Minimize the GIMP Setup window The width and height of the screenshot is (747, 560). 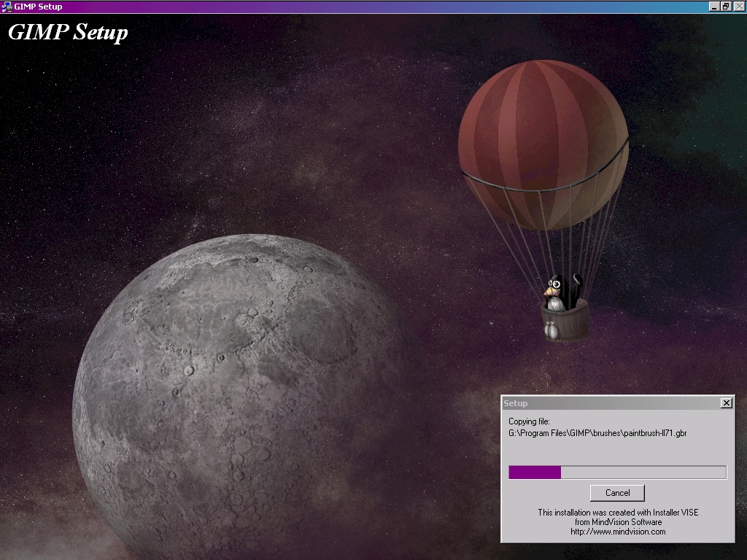click(x=714, y=7)
